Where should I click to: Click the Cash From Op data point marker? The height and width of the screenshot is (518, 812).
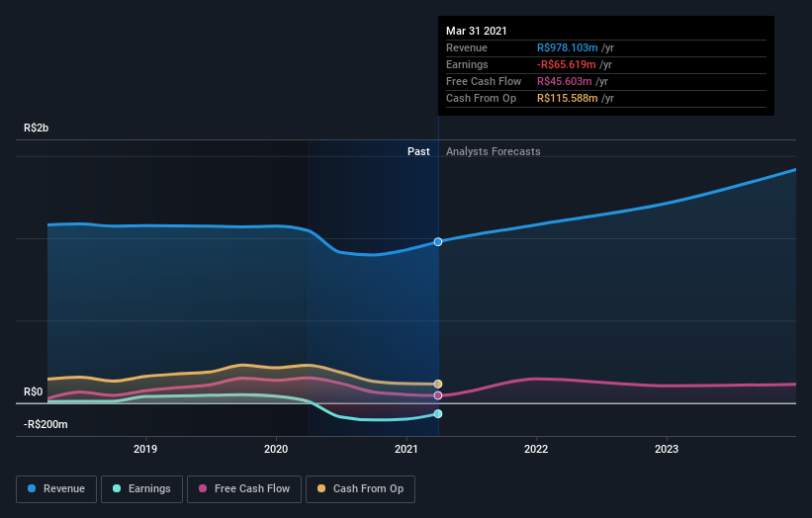coord(438,384)
